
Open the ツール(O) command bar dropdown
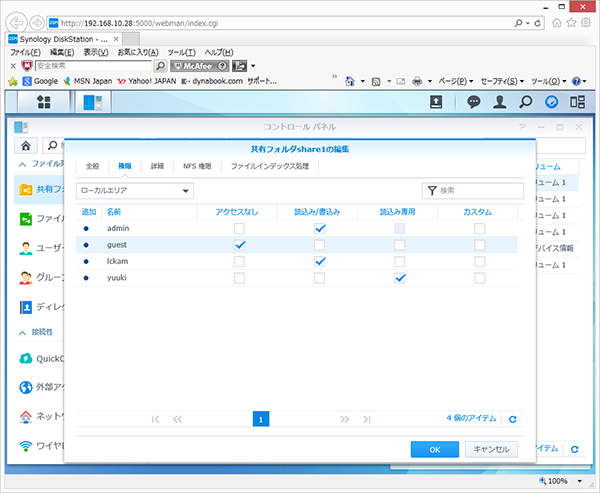pyautogui.click(x=548, y=81)
